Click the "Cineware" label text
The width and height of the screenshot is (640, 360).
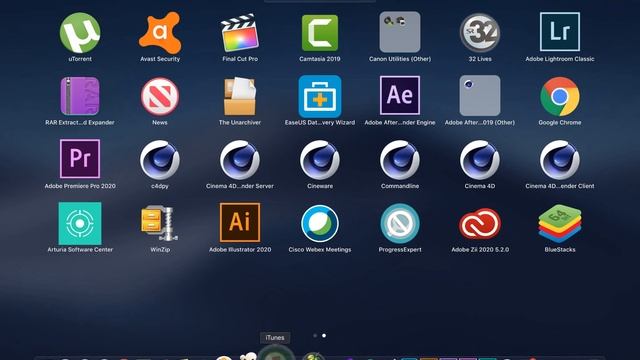320,186
